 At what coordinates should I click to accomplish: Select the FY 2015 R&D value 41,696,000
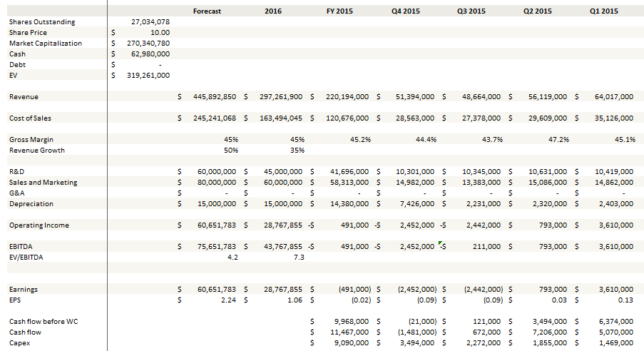[349, 171]
